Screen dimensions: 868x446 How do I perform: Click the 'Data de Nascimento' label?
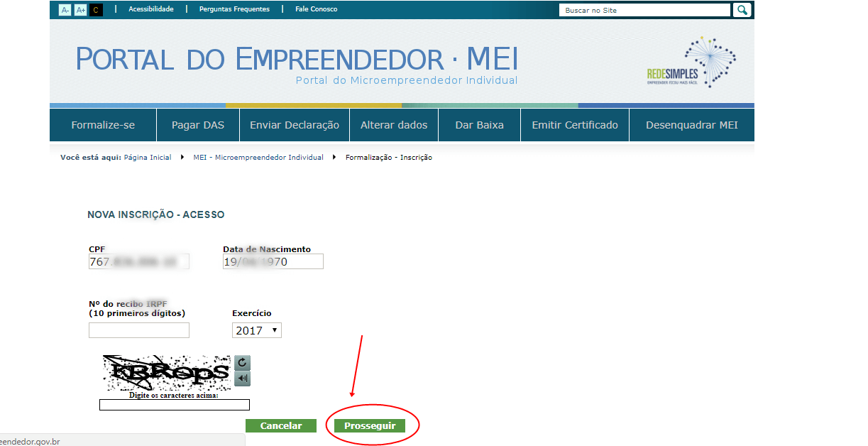pos(267,249)
